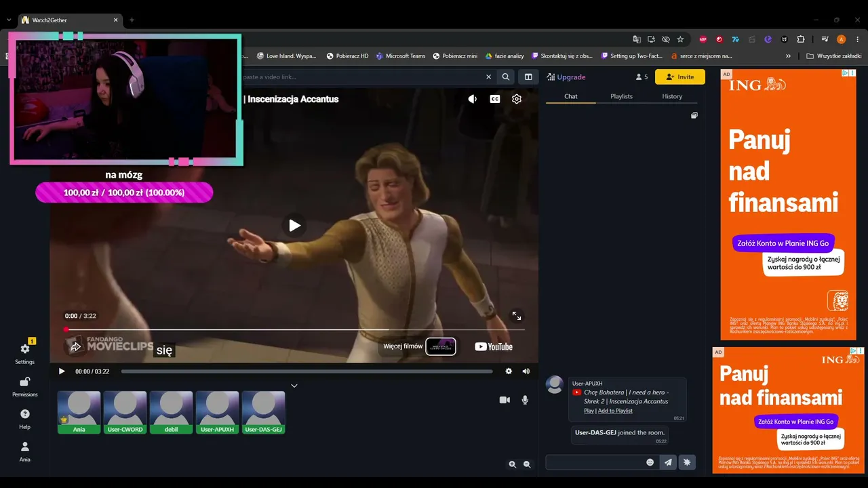Select the User-APUXH user tile

tap(218, 412)
